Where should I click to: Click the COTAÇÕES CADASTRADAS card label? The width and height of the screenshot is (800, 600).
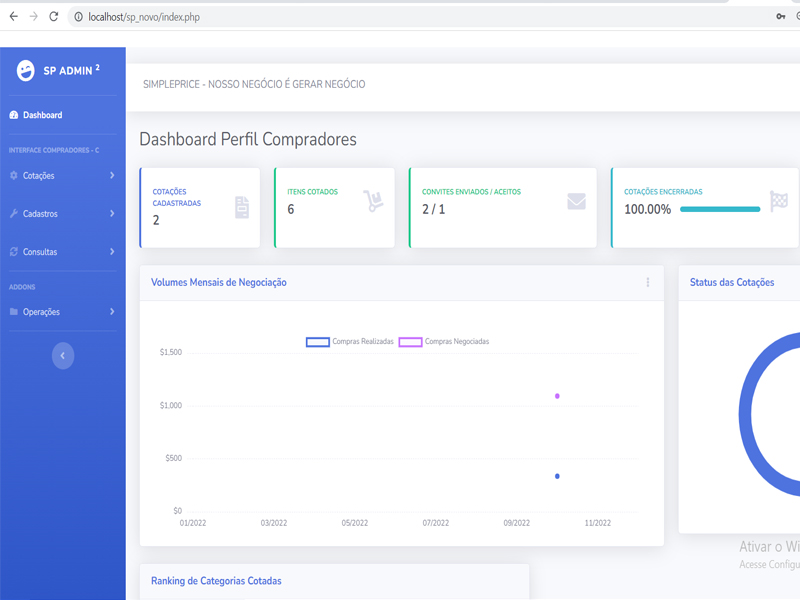[177, 197]
